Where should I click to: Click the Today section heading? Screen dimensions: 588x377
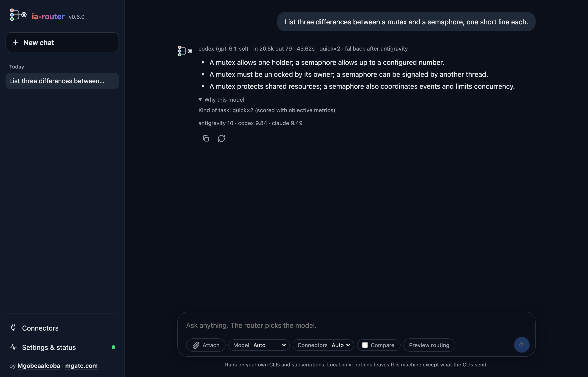click(x=17, y=67)
